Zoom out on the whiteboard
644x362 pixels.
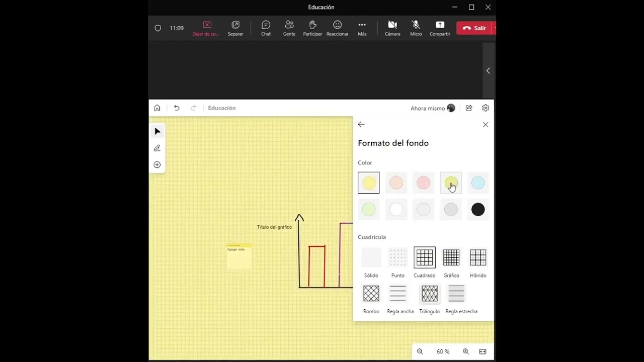point(420,352)
